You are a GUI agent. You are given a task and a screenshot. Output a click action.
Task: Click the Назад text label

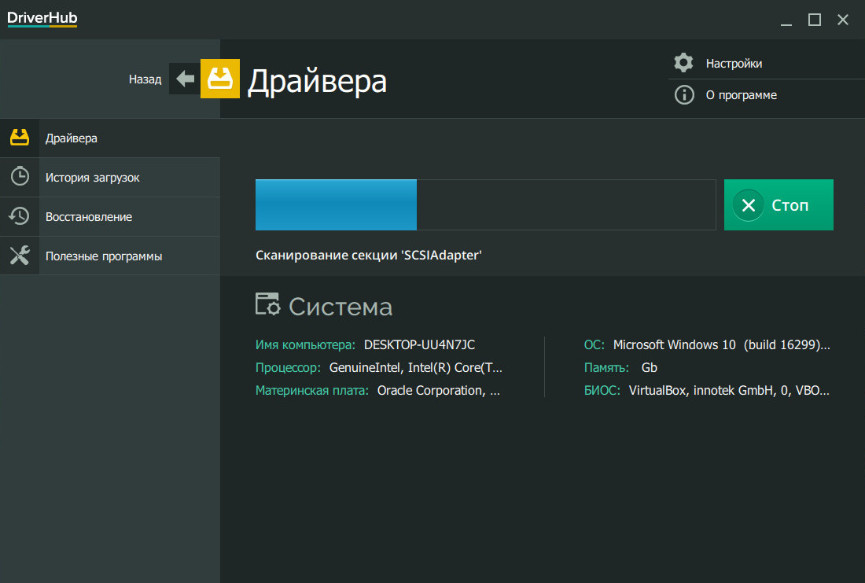click(x=145, y=79)
